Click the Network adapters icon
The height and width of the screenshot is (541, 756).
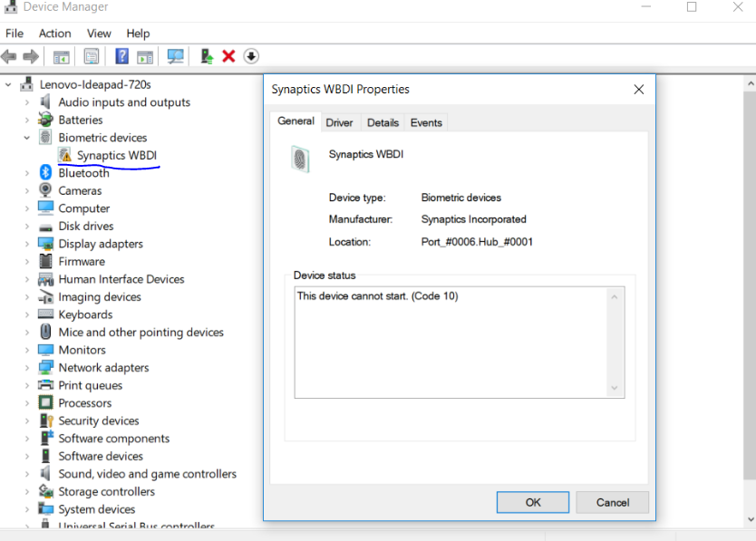(46, 367)
